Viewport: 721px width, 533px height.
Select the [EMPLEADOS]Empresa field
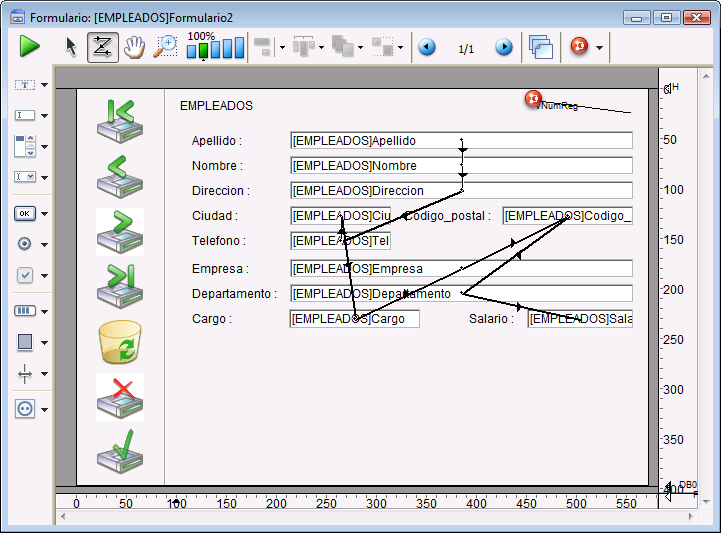461,268
